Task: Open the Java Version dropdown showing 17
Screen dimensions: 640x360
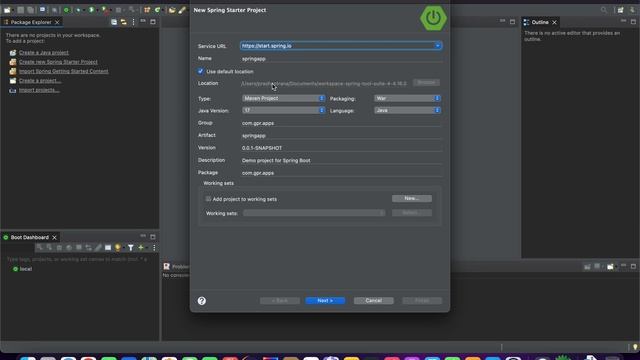Action: pyautogui.click(x=284, y=110)
